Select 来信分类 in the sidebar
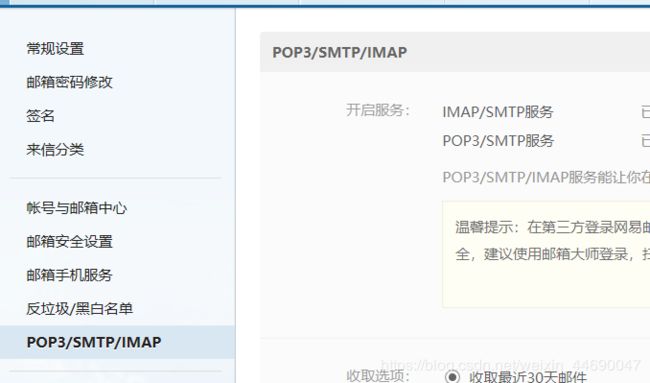Image resolution: width=650 pixels, height=383 pixels. coord(55,149)
